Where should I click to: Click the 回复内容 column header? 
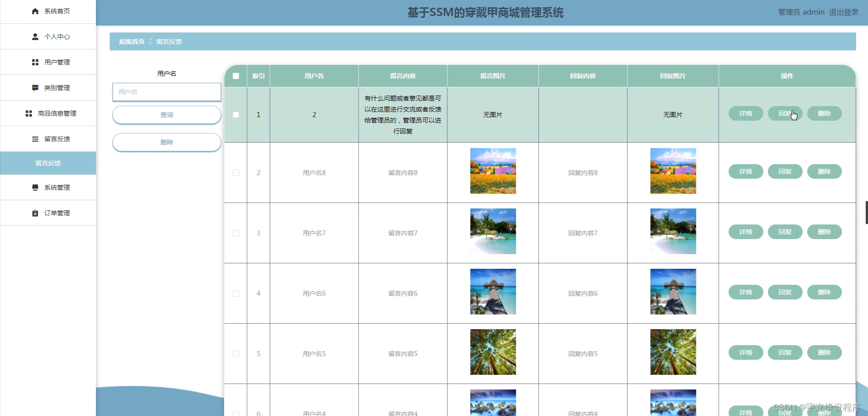[583, 76]
